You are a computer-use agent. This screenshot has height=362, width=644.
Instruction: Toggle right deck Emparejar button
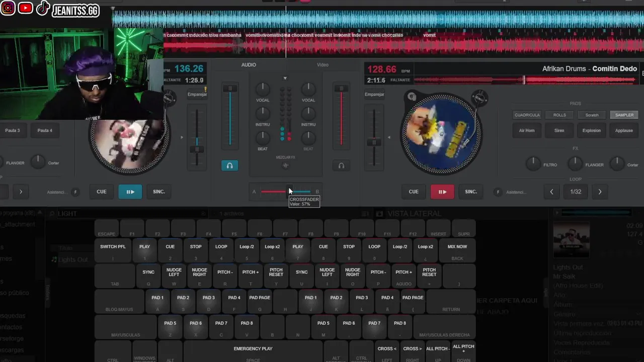(374, 95)
